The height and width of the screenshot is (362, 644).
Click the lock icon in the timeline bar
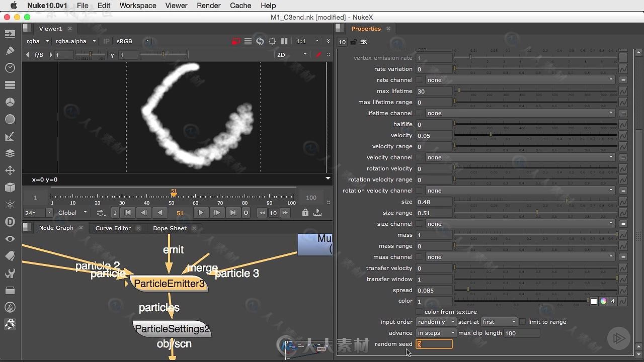coord(305,213)
